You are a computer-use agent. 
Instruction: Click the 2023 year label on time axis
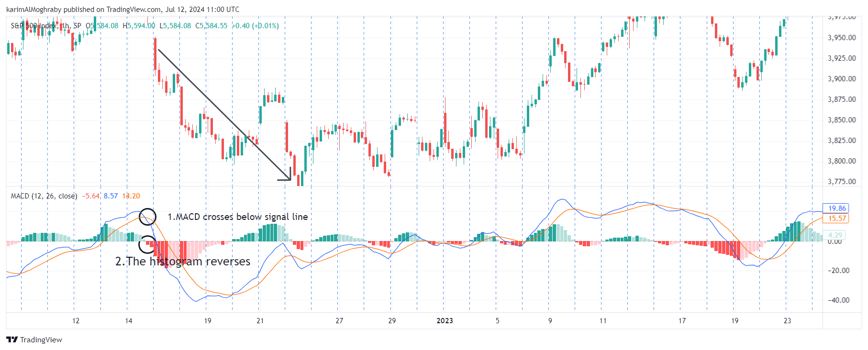pos(445,321)
